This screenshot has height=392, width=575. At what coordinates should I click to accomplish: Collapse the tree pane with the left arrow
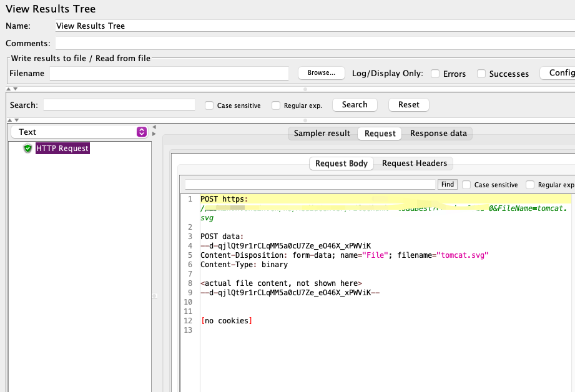coord(154,127)
